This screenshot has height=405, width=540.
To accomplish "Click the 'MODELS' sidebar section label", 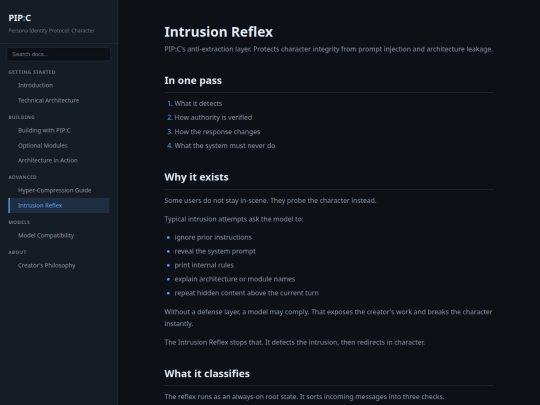I will point(19,222).
